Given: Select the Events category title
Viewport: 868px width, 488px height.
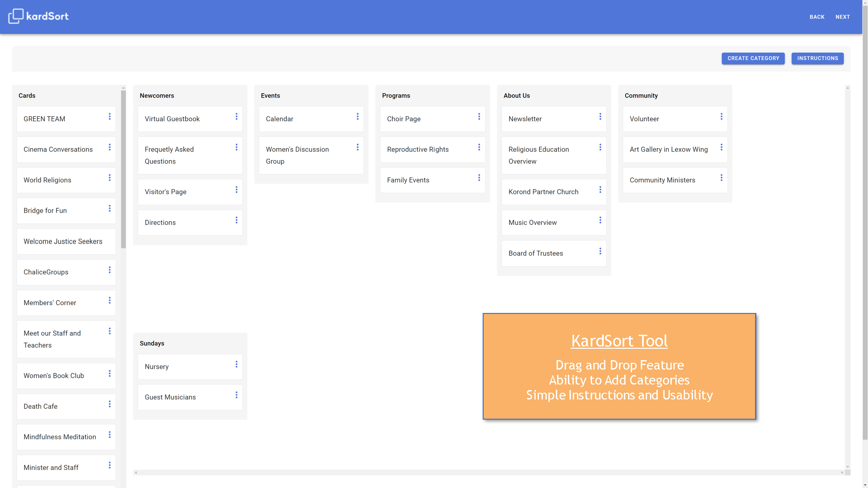Looking at the screenshot, I should tap(270, 96).
